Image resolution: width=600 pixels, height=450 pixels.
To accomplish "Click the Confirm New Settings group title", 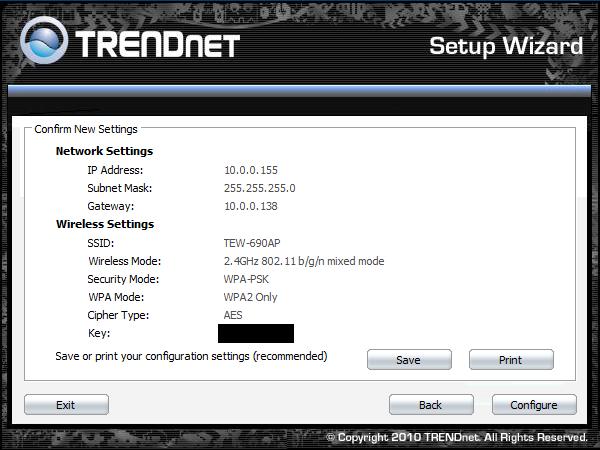I will click(x=86, y=129).
